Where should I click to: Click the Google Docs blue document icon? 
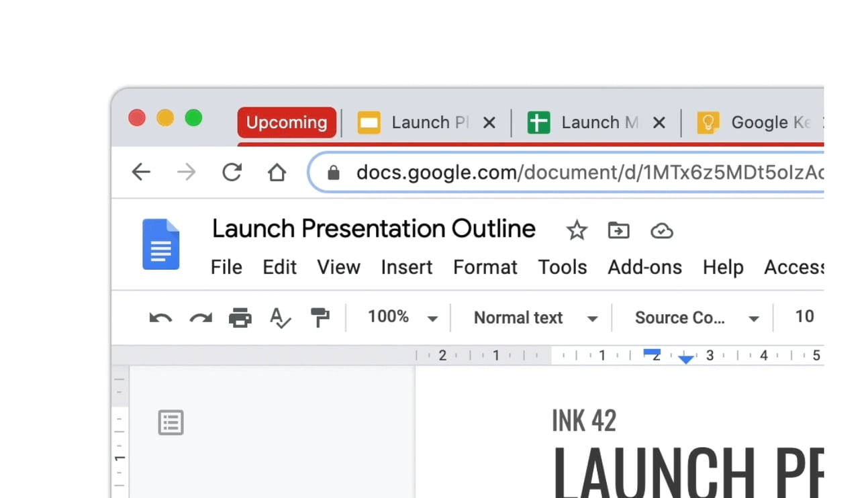pyautogui.click(x=161, y=244)
